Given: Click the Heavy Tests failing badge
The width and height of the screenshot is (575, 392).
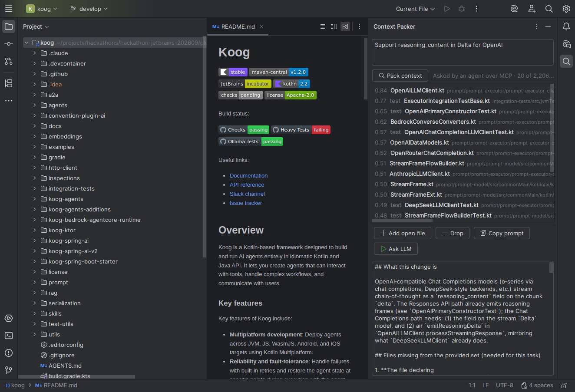Looking at the screenshot, I should click(x=301, y=130).
